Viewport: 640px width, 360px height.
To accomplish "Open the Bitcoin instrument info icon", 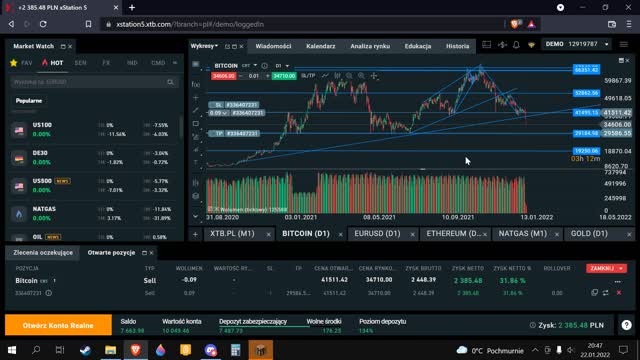I will pyautogui.click(x=264, y=65).
